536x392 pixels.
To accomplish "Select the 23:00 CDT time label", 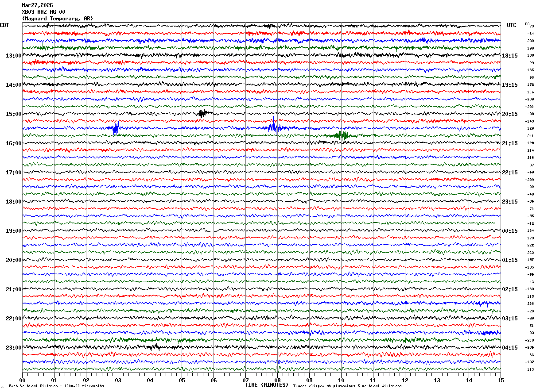I will coord(13,348).
